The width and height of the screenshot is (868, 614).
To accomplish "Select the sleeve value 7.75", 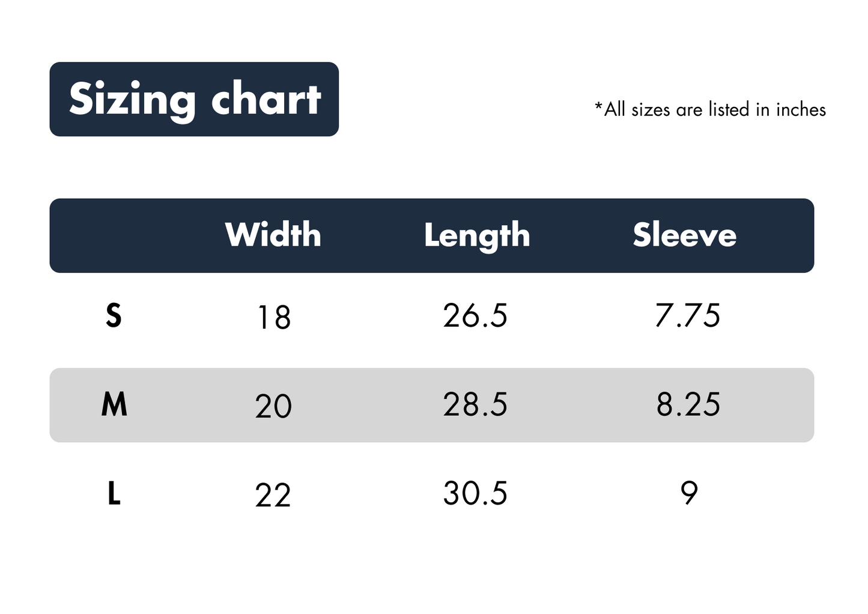I will pyautogui.click(x=688, y=315).
